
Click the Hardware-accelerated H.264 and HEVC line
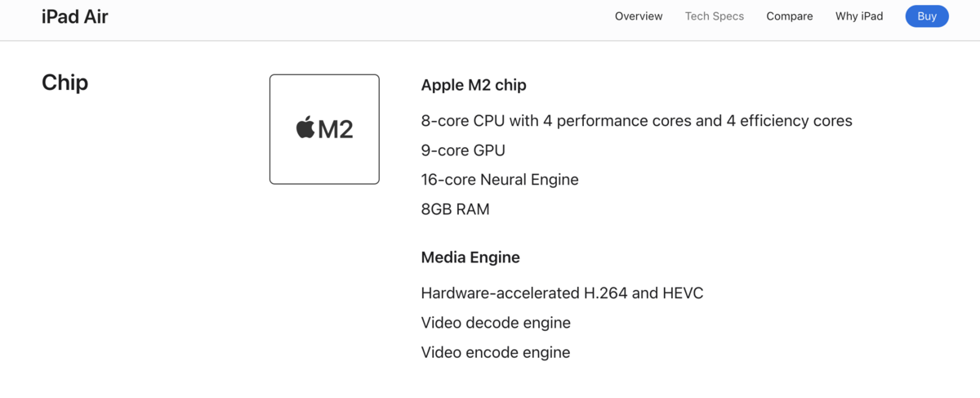tap(562, 293)
